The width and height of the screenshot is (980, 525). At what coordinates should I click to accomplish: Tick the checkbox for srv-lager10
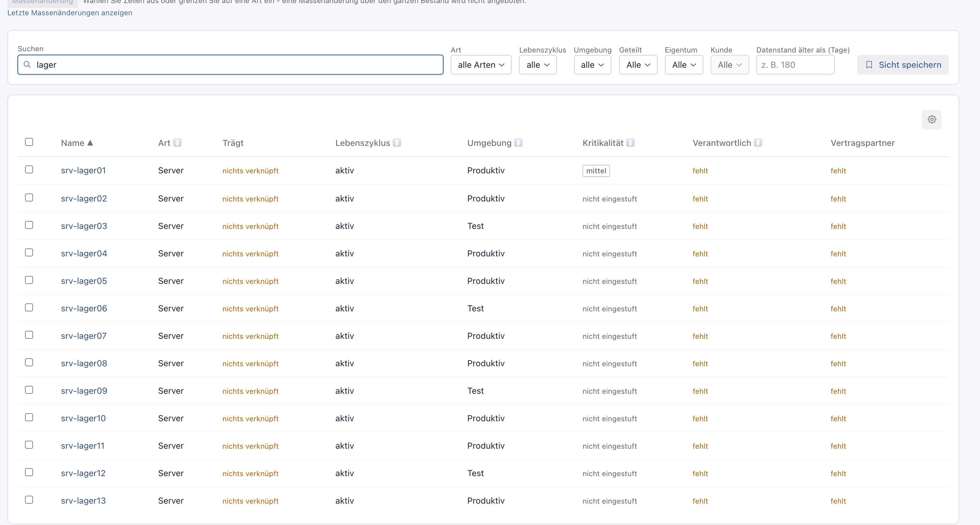click(29, 417)
